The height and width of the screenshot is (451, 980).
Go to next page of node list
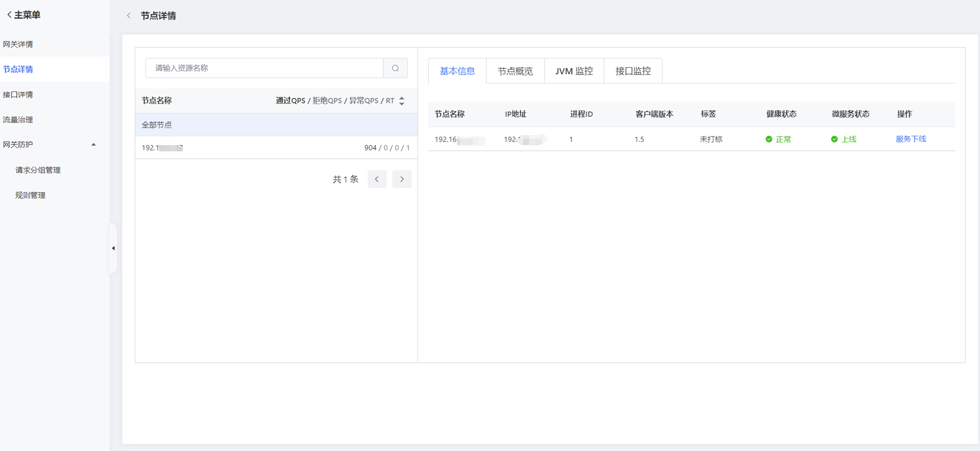point(402,179)
